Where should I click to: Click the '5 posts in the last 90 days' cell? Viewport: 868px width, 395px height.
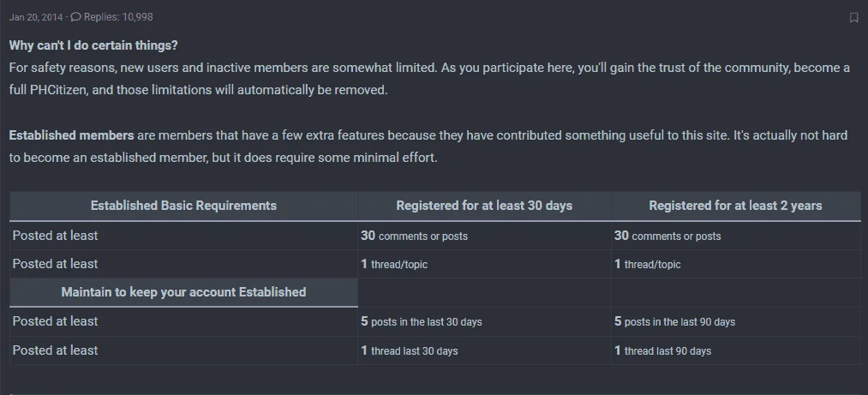(x=675, y=321)
